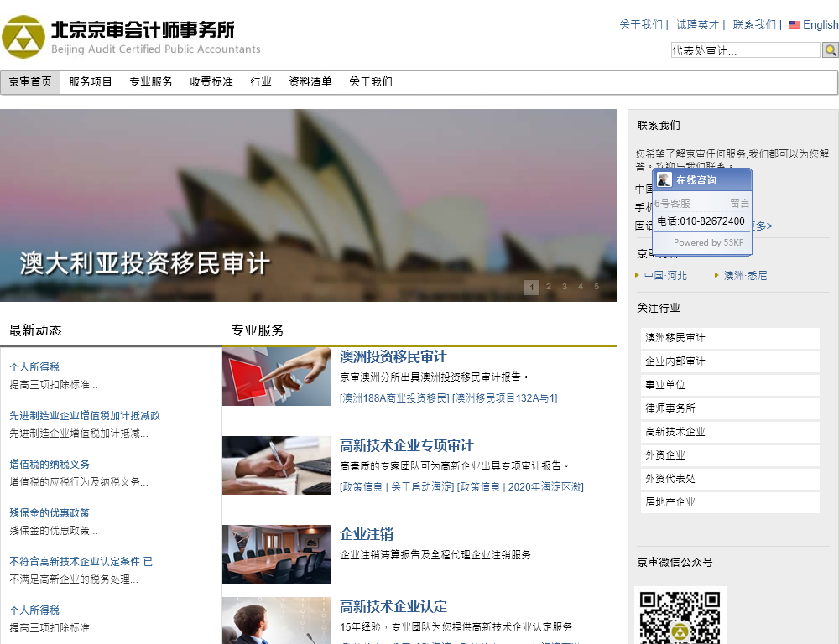Click the 诚聘英才 link at top
Viewport: 839px width, 644px height.
697,25
